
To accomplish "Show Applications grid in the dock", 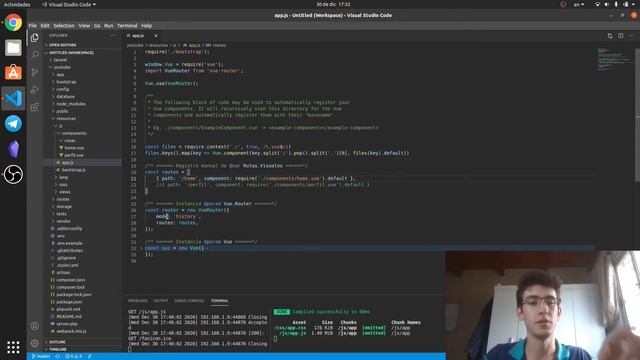I will pyautogui.click(x=13, y=347).
